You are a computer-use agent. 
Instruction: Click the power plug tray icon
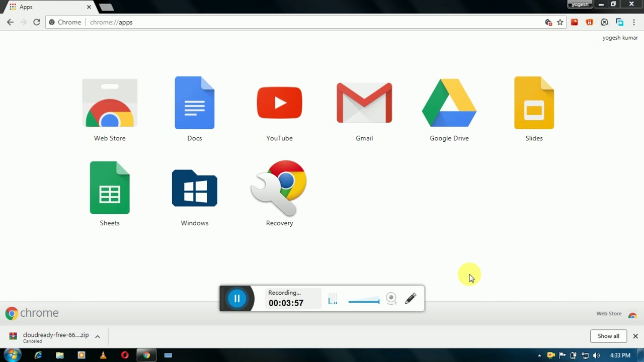click(573, 355)
